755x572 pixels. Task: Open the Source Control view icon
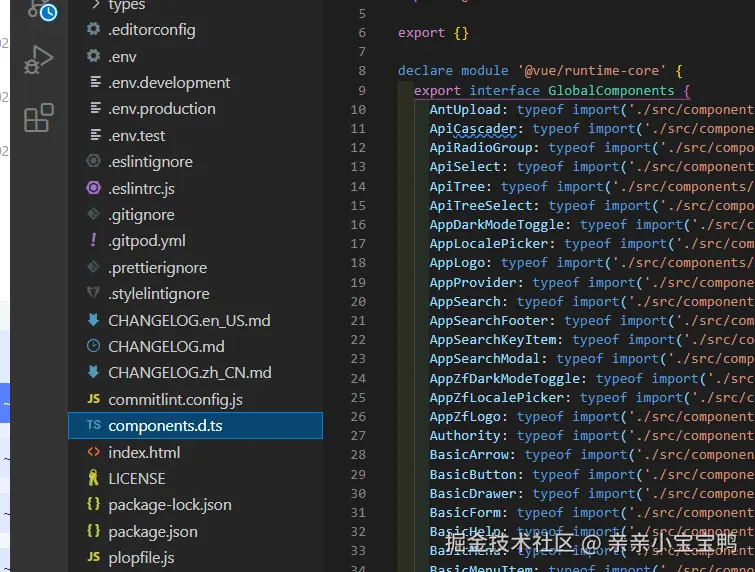pyautogui.click(x=41, y=10)
